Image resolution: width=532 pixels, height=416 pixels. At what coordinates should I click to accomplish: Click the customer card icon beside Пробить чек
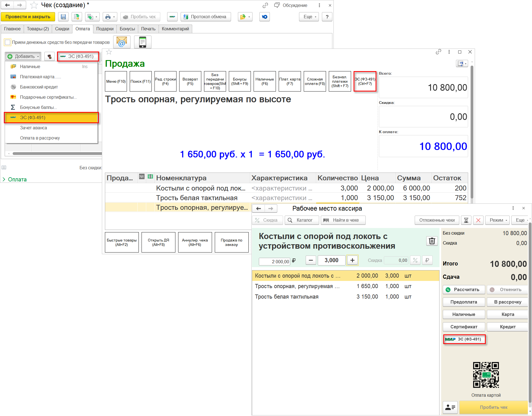(450, 407)
